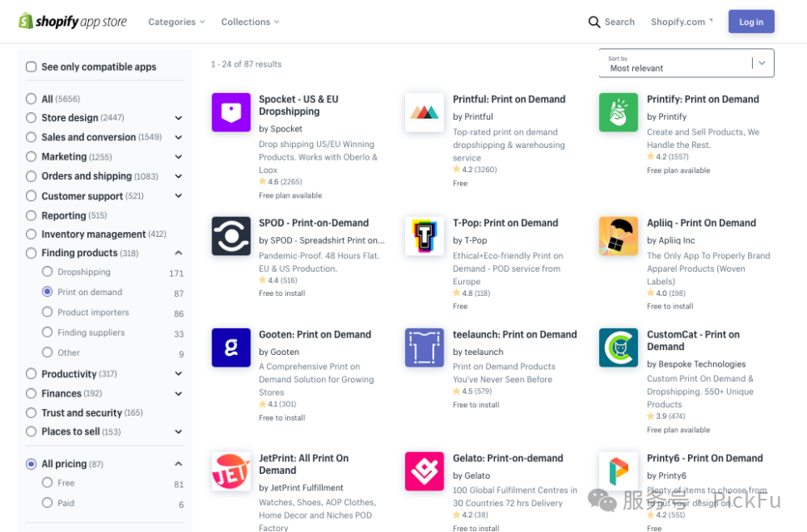Open the Spocket app icon
807x532 pixels.
231,112
